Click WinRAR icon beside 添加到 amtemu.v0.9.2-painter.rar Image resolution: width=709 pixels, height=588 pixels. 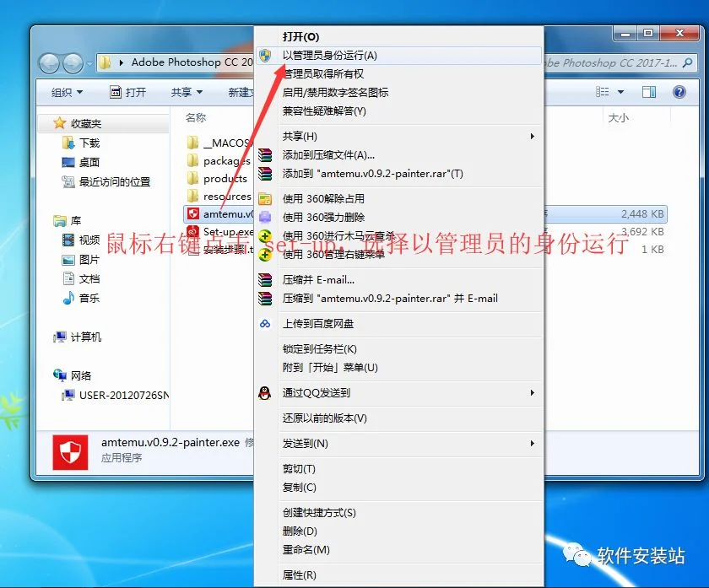point(265,174)
